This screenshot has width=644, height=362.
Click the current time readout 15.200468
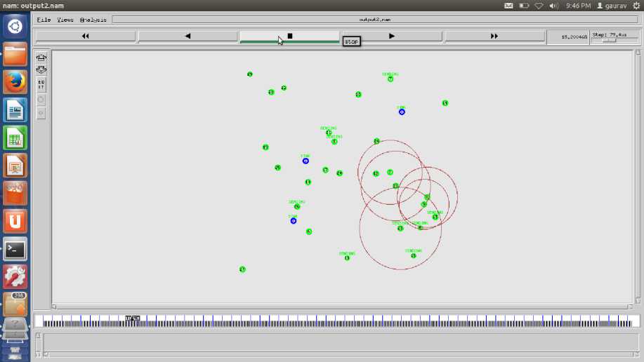click(x=574, y=37)
